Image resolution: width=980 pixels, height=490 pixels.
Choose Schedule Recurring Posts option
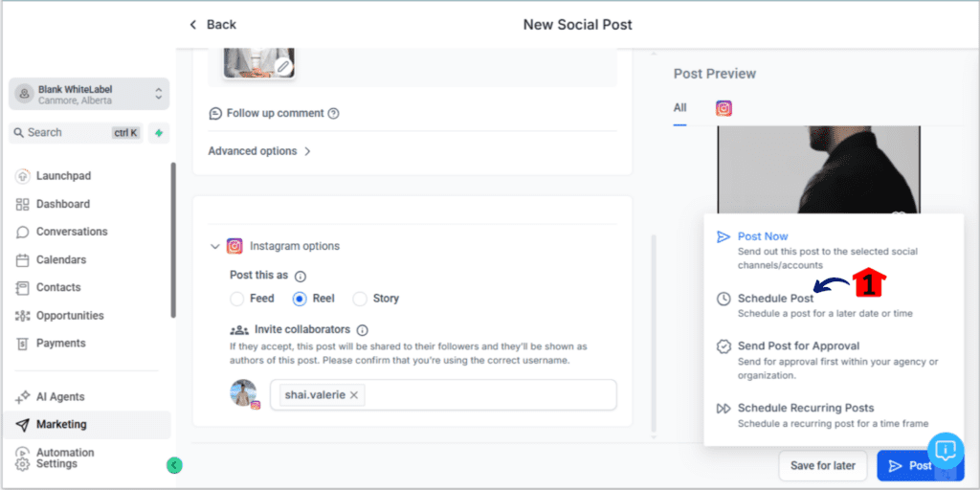(x=834, y=415)
